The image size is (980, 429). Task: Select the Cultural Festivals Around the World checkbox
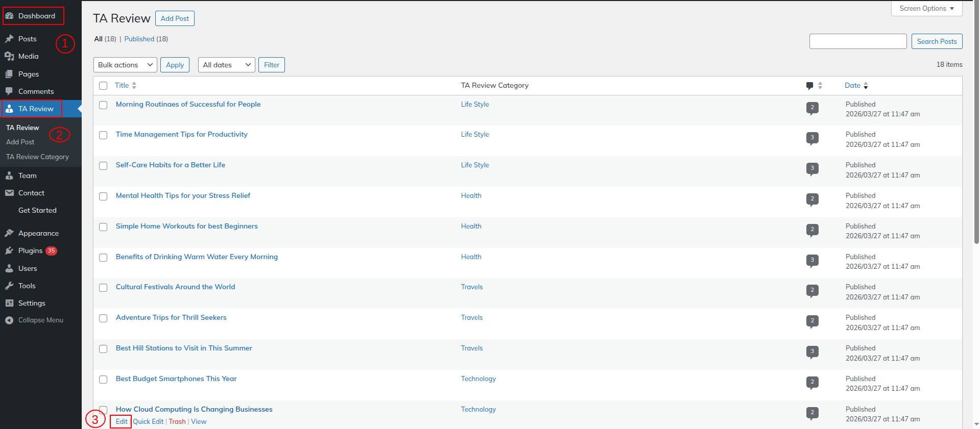point(103,288)
